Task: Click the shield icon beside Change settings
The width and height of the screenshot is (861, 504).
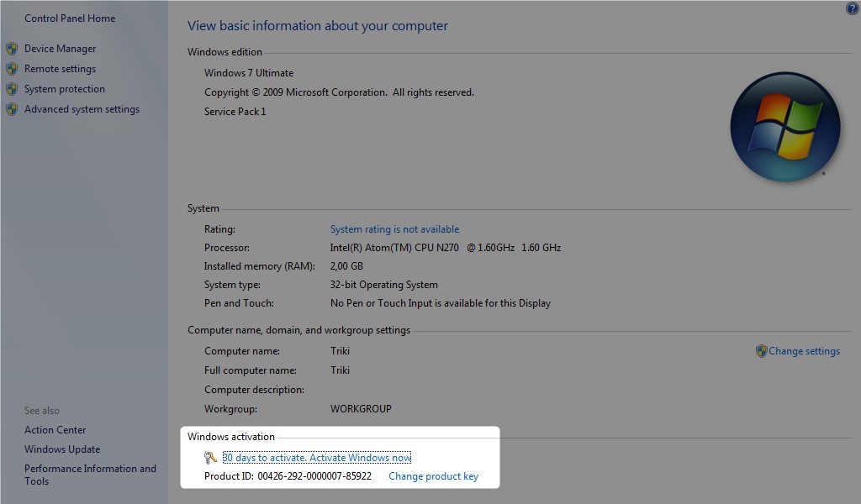Action: [761, 351]
